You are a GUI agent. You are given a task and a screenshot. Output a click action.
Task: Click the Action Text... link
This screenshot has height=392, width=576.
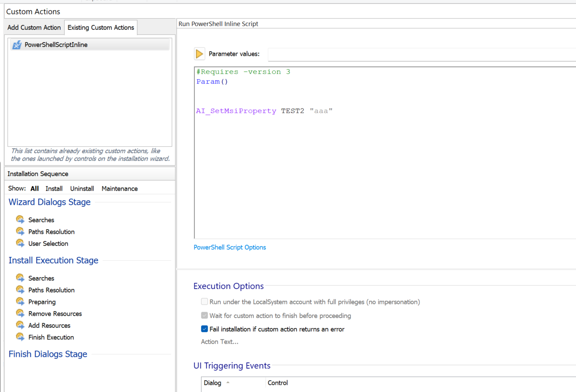pos(220,342)
